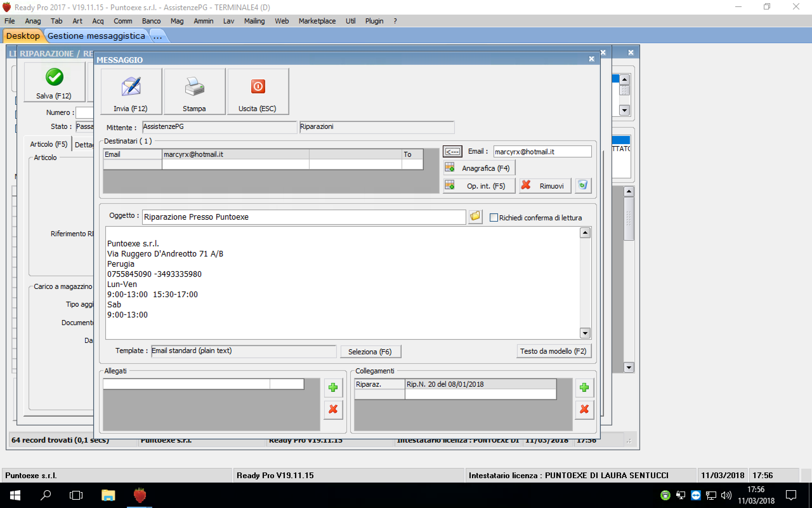Click Rip.N. 20 del 08/01/2018 link row
This screenshot has width=812, height=508.
(480, 384)
